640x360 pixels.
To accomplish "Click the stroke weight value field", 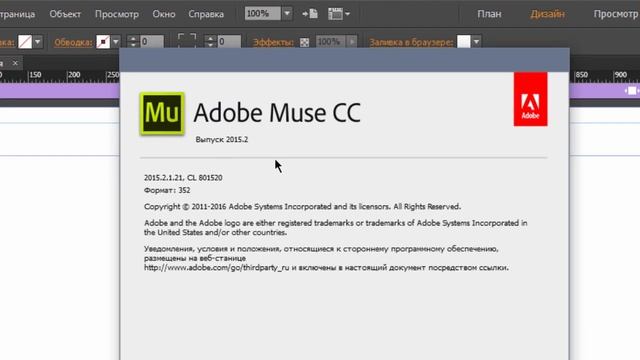I will tap(152, 42).
